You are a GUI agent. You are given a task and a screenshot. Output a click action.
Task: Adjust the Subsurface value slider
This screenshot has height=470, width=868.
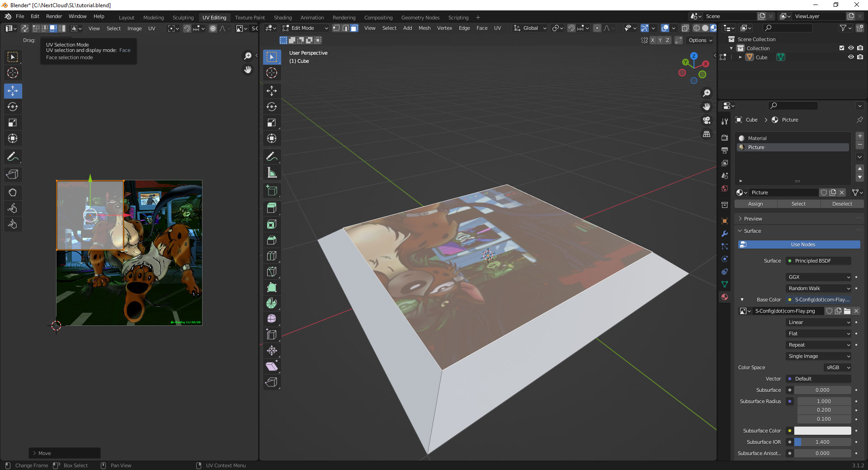click(x=822, y=390)
